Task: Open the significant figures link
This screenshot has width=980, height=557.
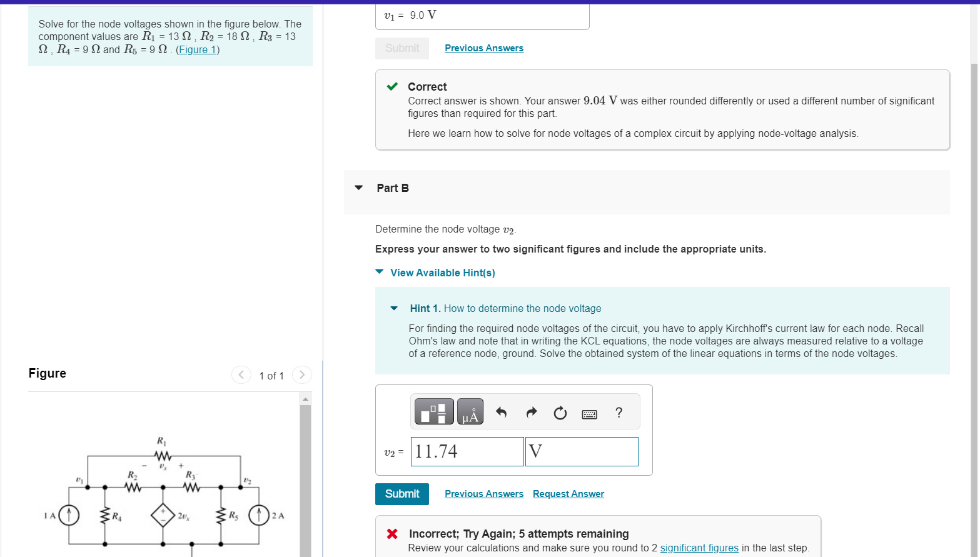Action: (699, 548)
